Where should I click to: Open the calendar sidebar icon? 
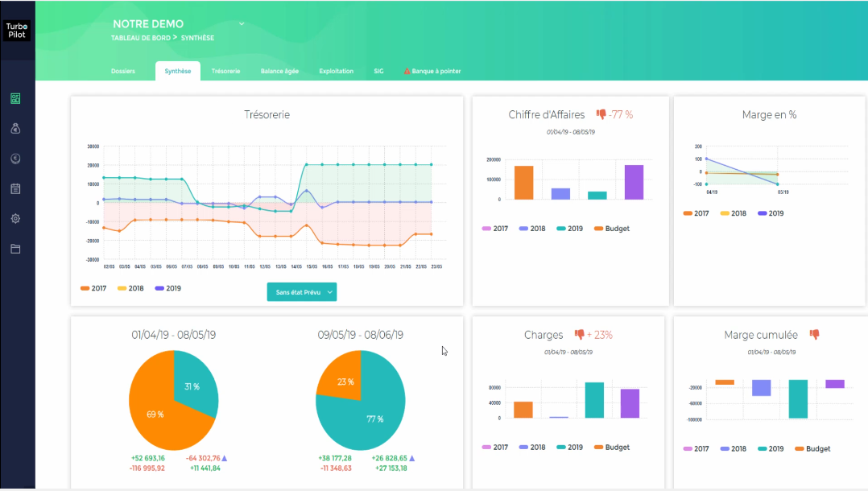coord(15,189)
